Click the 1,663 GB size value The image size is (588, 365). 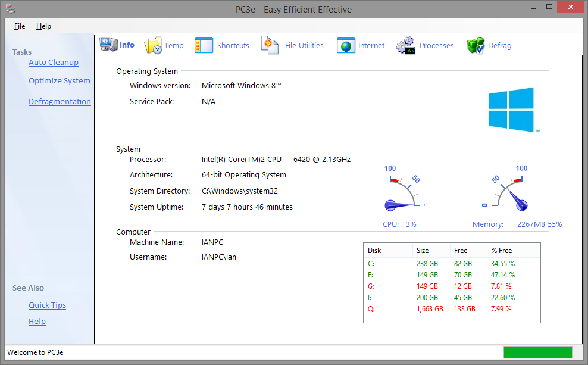430,308
